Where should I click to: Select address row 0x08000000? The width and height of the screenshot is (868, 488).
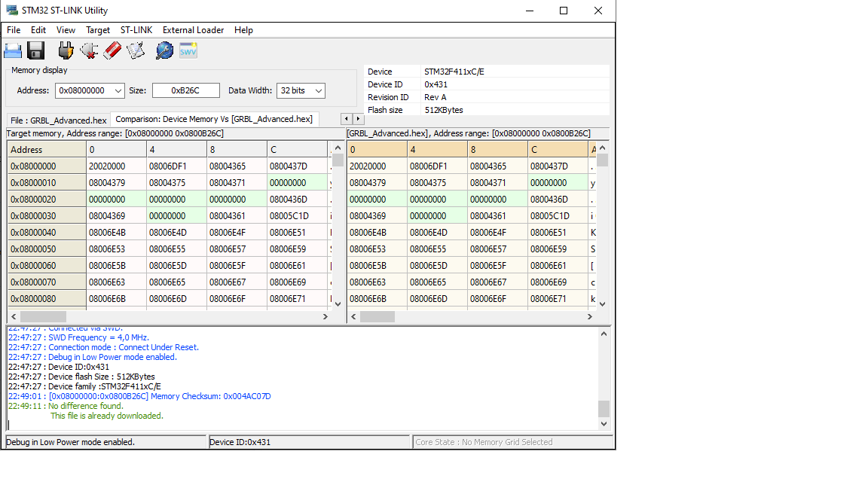(x=47, y=166)
